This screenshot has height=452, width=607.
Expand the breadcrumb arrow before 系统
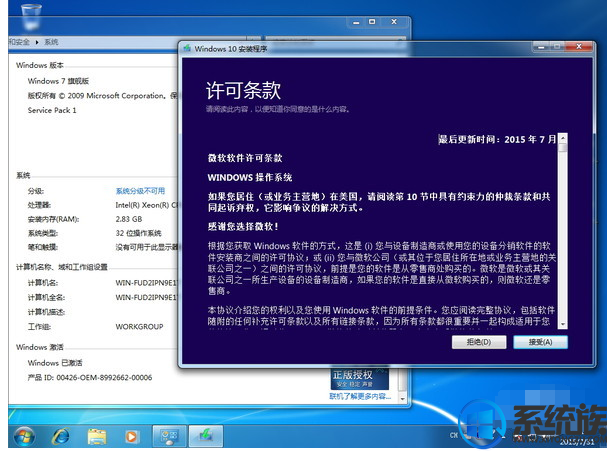pyautogui.click(x=37, y=42)
